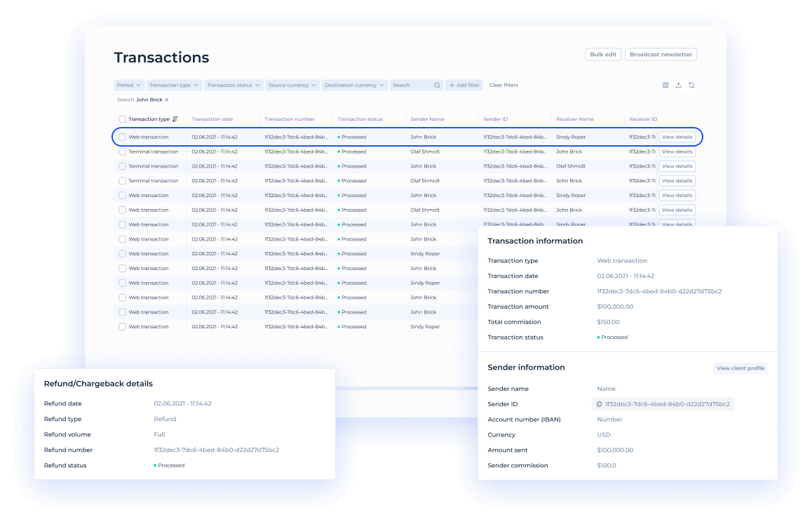Click the plus Add filter button

pyautogui.click(x=464, y=85)
